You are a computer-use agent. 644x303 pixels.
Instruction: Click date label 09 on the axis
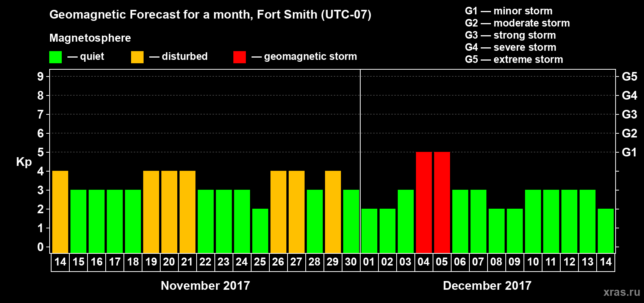(514, 262)
